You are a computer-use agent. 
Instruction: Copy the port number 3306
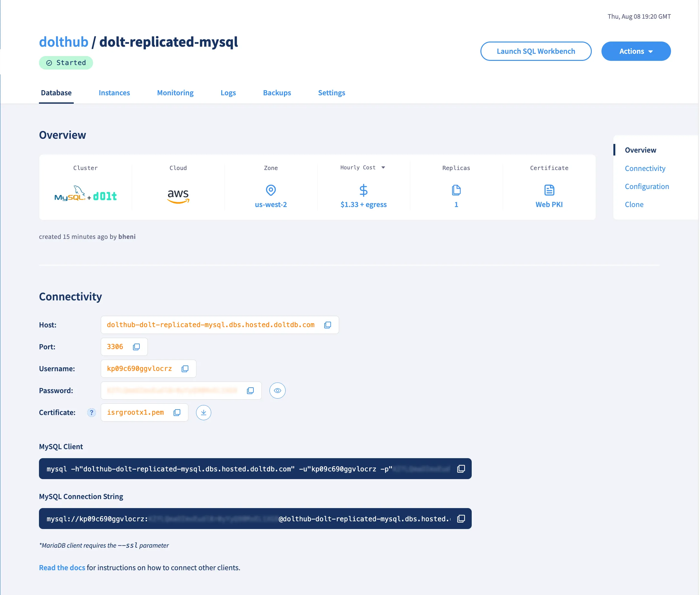[x=136, y=347]
